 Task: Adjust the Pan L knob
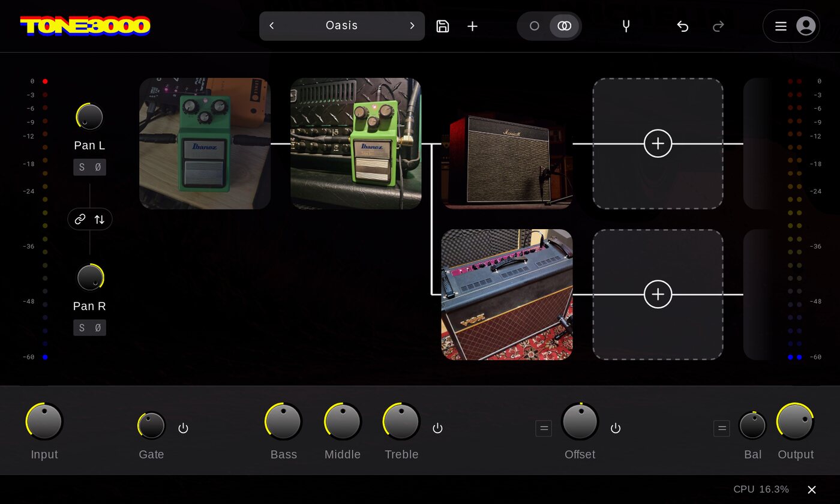point(89,116)
